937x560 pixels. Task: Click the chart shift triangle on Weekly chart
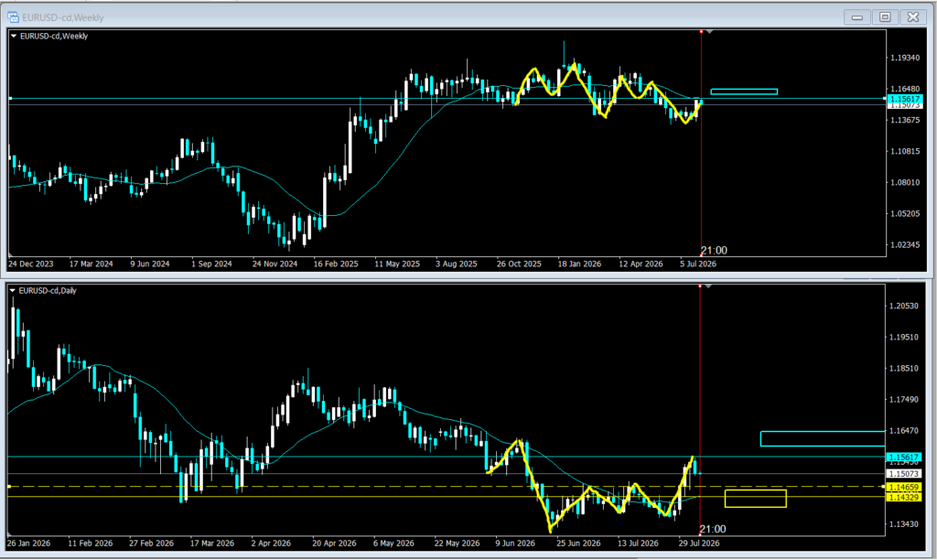(709, 31)
